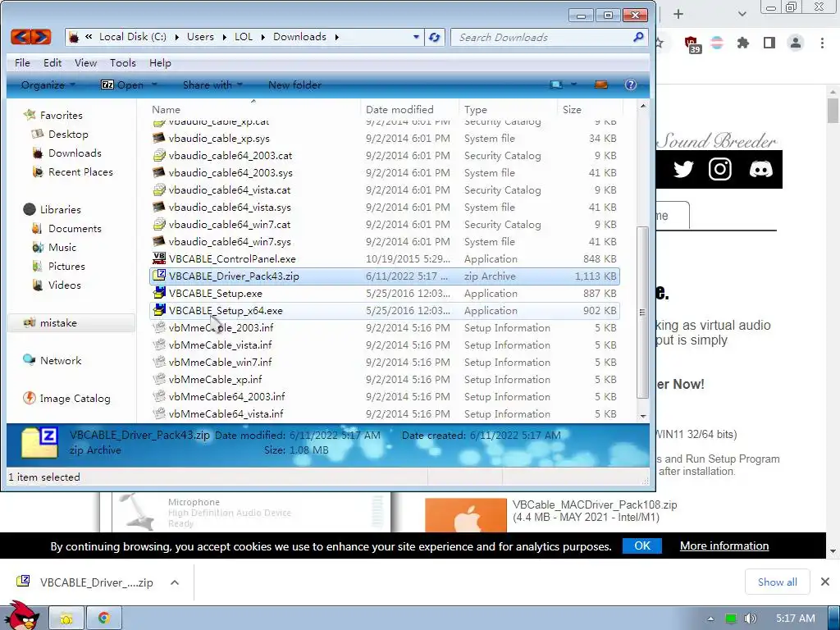Select vbaudio_cable64_win7.sys file
This screenshot has height=630, width=840.
point(230,242)
